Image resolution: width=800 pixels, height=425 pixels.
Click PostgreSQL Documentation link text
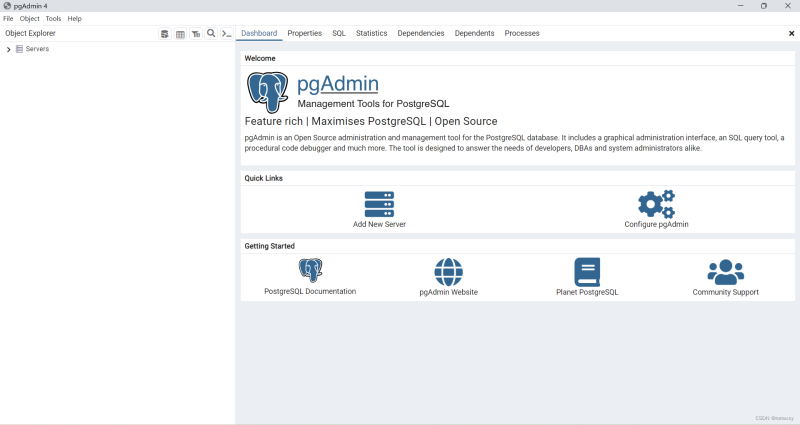click(310, 291)
